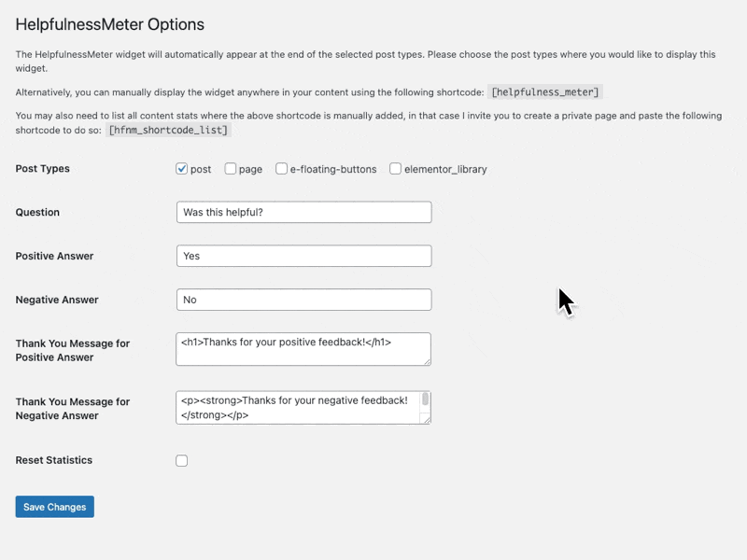This screenshot has width=747, height=560.
Task: Click the positive thank you message textarea
Action: [x=303, y=349]
